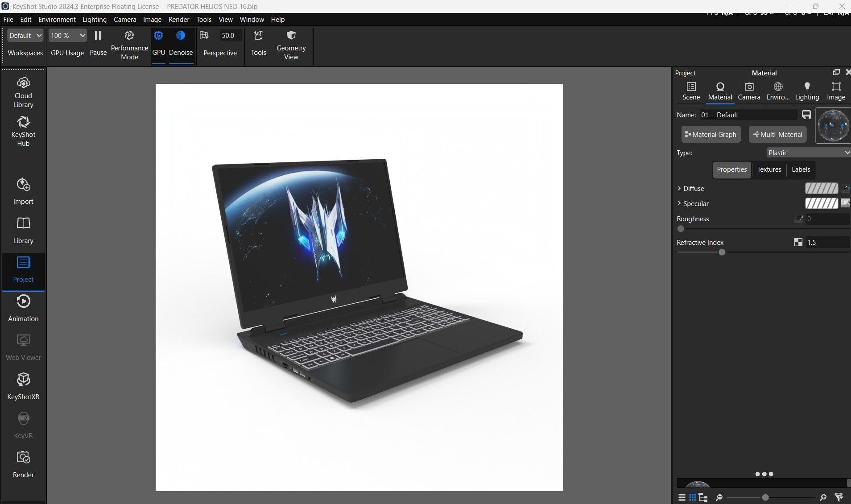Screen dimensions: 851x504
Task: Click the Refractive Index slider handle
Action: point(722,252)
